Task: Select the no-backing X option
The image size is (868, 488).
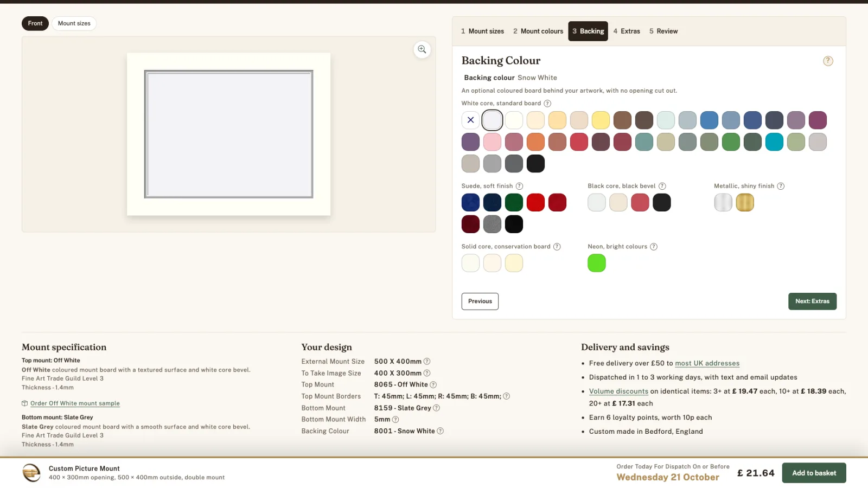Action: coord(470,120)
